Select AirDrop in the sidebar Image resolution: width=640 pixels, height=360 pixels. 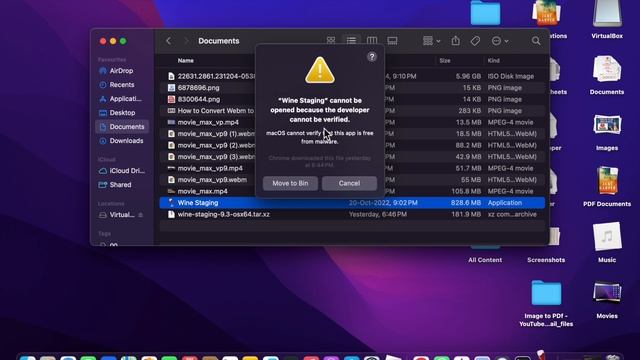point(121,71)
